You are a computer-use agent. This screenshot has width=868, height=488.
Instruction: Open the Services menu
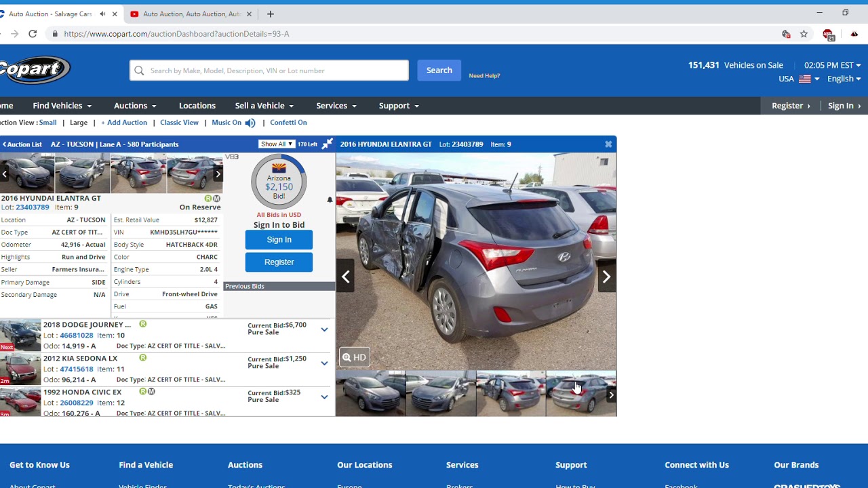point(336,106)
